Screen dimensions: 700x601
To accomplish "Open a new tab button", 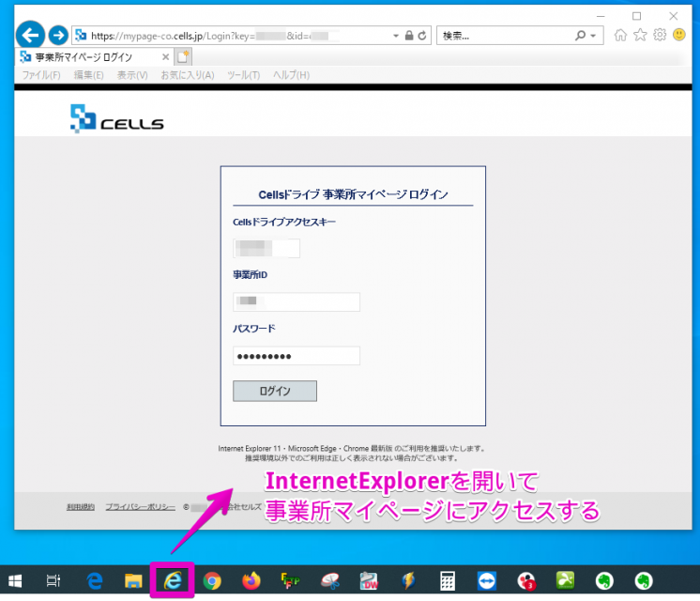I will coord(183,56).
